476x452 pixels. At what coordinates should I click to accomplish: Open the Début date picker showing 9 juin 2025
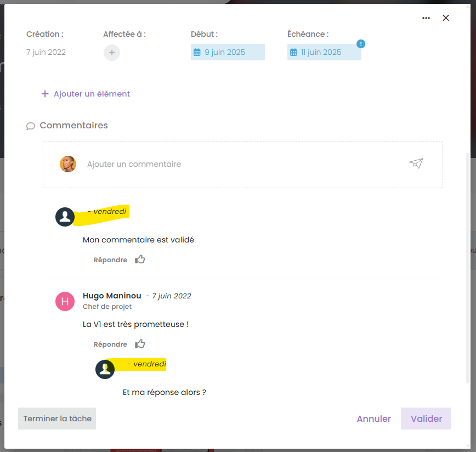[x=228, y=53]
